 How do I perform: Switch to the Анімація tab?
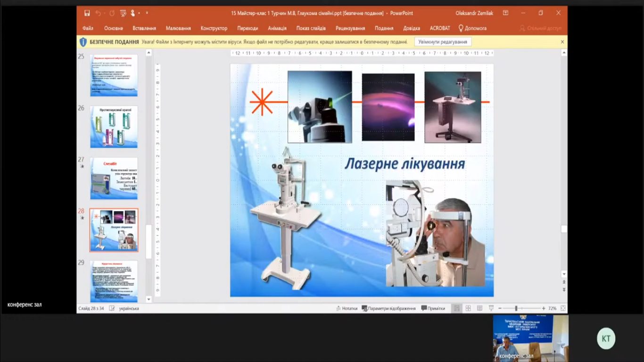(277, 28)
